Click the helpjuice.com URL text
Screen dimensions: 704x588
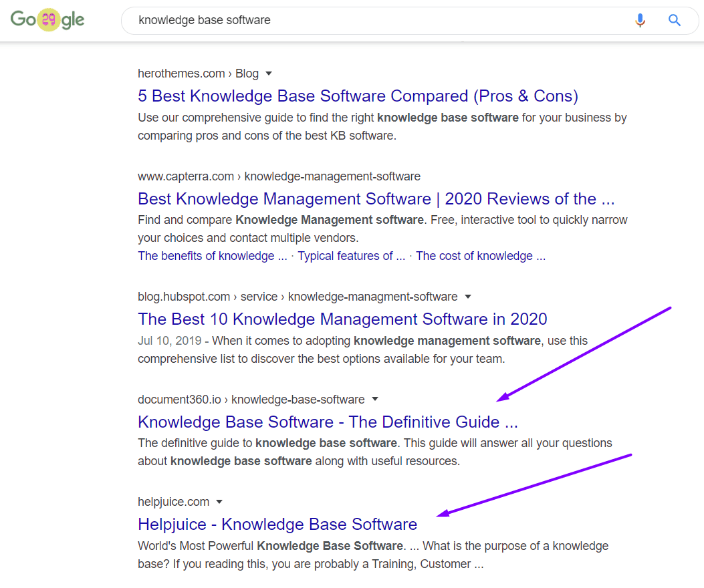173,502
